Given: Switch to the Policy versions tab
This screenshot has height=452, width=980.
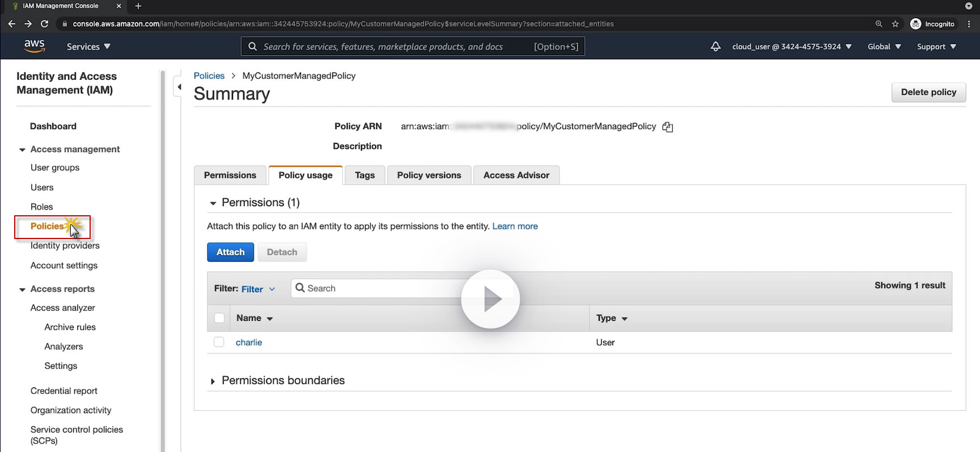Looking at the screenshot, I should tap(429, 175).
